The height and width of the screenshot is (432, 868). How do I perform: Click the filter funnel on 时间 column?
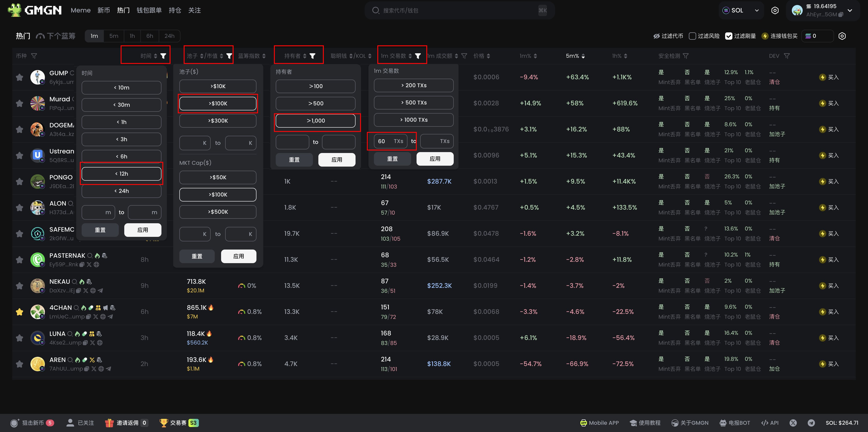(x=163, y=56)
